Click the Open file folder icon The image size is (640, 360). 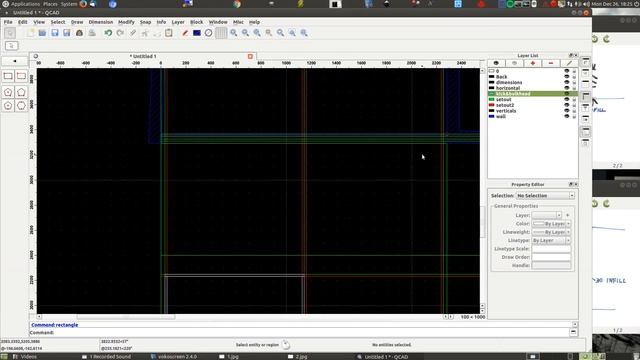pyautogui.click(x=42, y=33)
